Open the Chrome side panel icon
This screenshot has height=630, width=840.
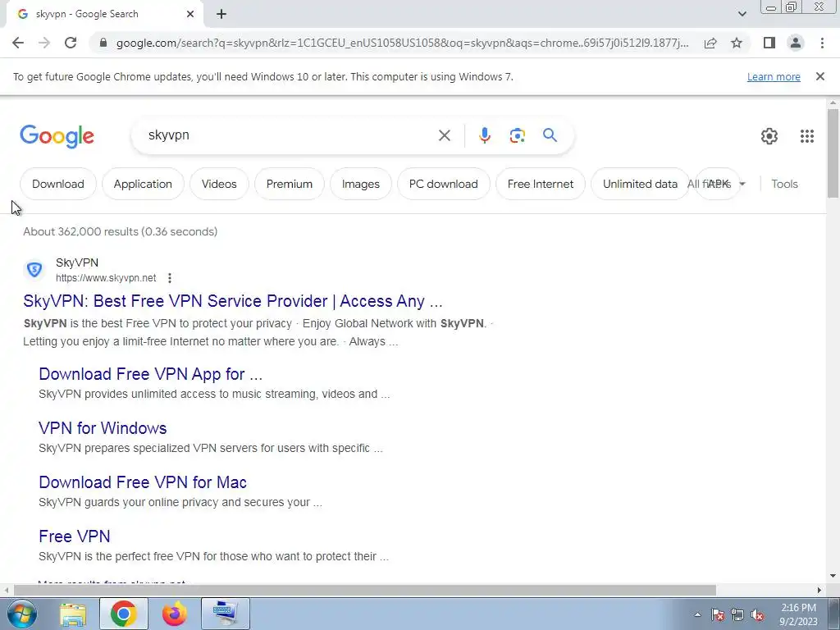pyautogui.click(x=769, y=43)
